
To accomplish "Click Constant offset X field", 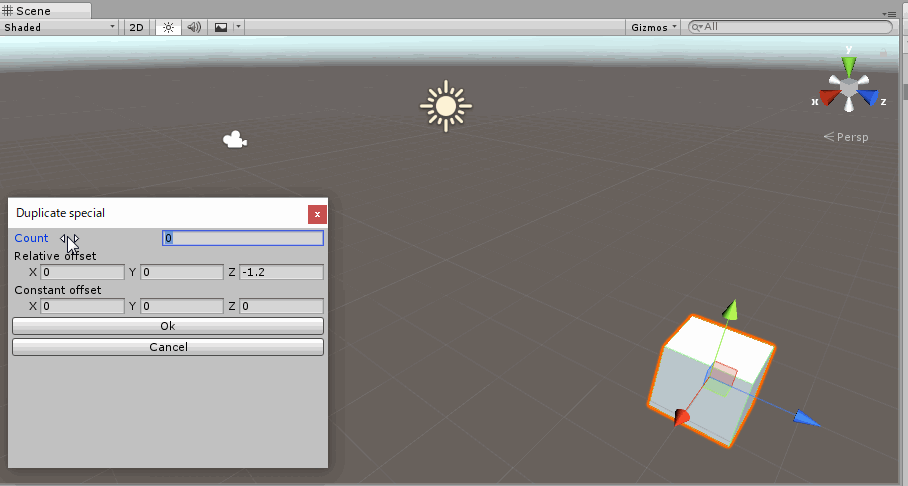I will 82,306.
